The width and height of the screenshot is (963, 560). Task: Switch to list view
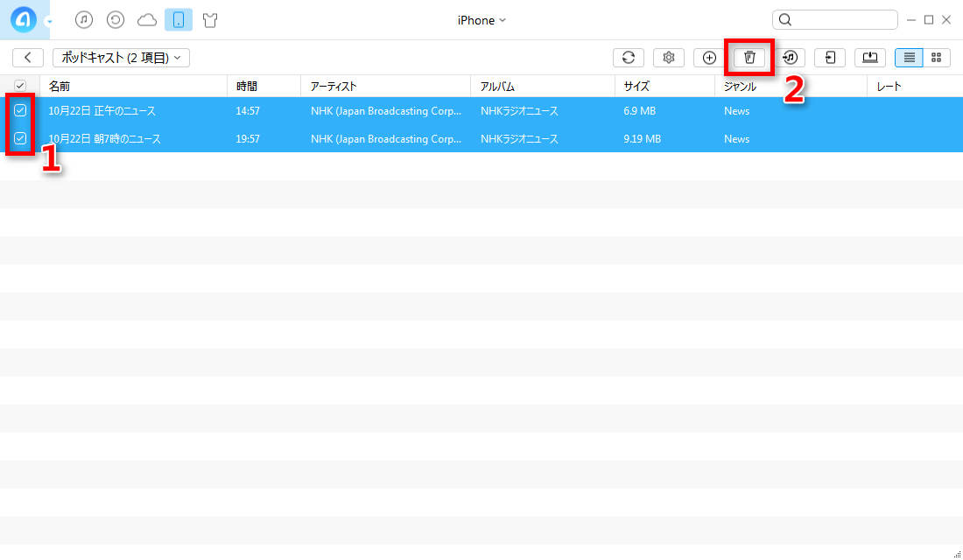click(909, 57)
